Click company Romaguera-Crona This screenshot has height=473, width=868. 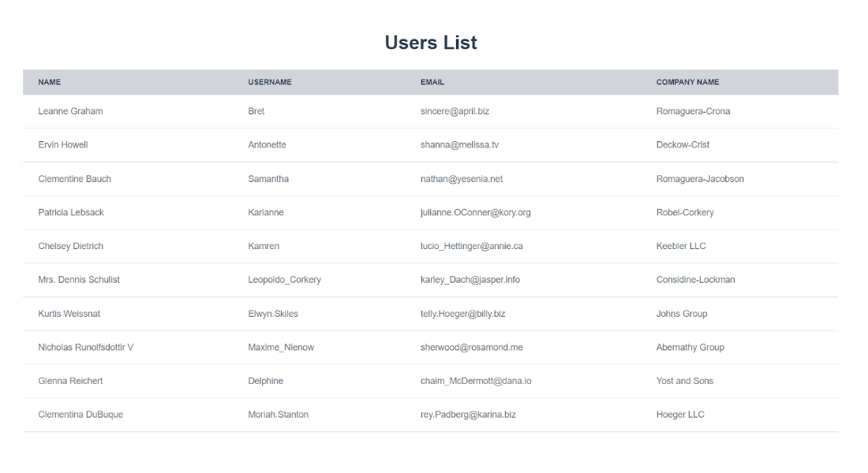(x=693, y=111)
